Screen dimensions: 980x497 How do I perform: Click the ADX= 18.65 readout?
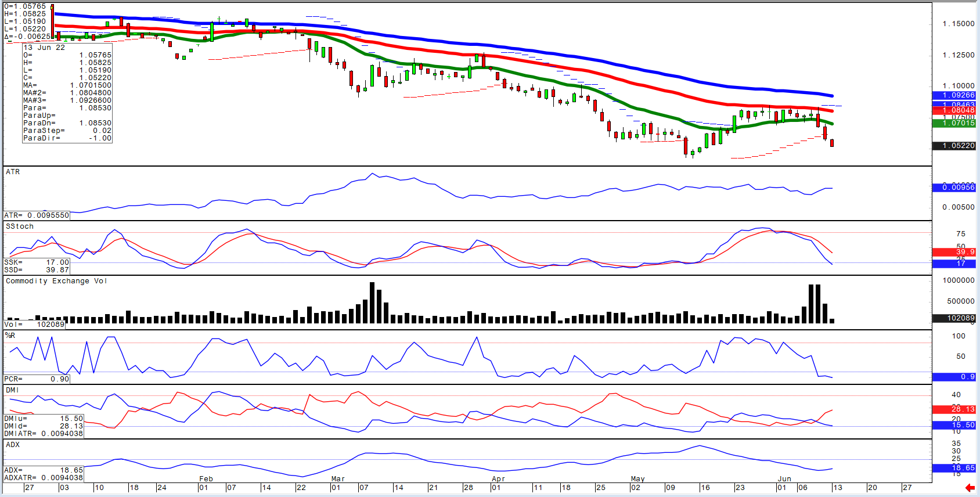coord(44,470)
